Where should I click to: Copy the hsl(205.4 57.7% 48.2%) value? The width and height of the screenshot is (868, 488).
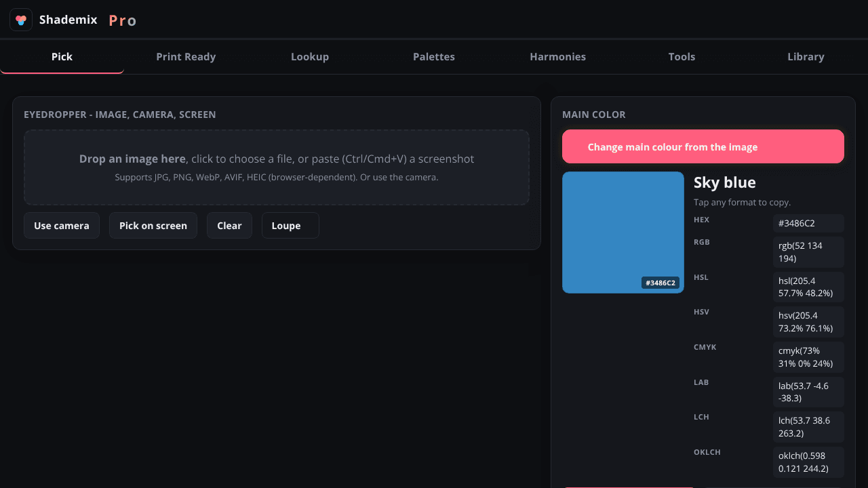coord(808,287)
